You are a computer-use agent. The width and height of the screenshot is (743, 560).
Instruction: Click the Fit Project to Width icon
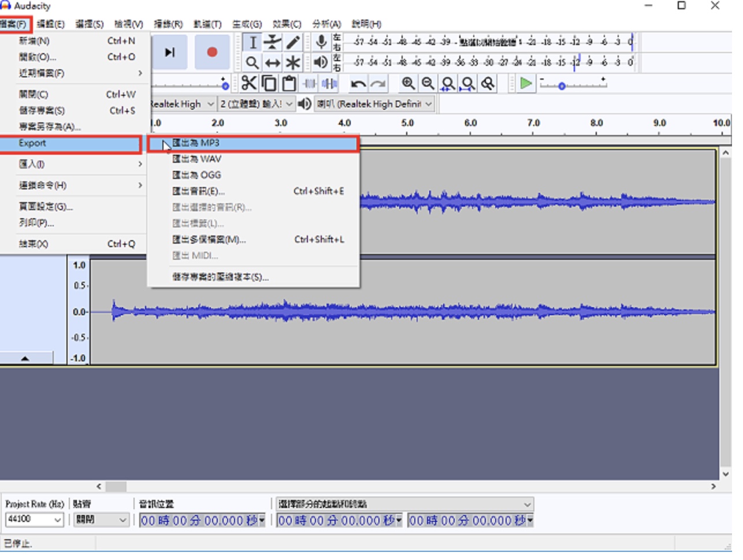[468, 84]
